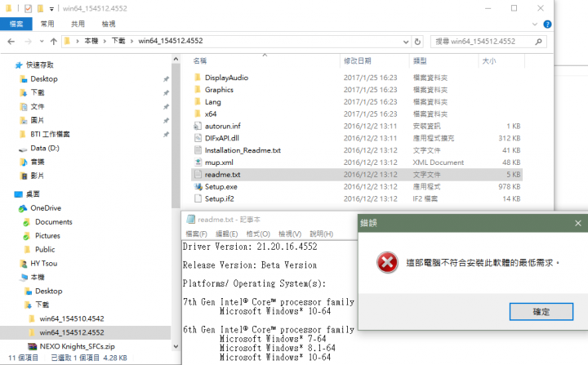This screenshot has width=588, height=365.
Task: Open the 檔案 ribbon tab
Action: 16,24
